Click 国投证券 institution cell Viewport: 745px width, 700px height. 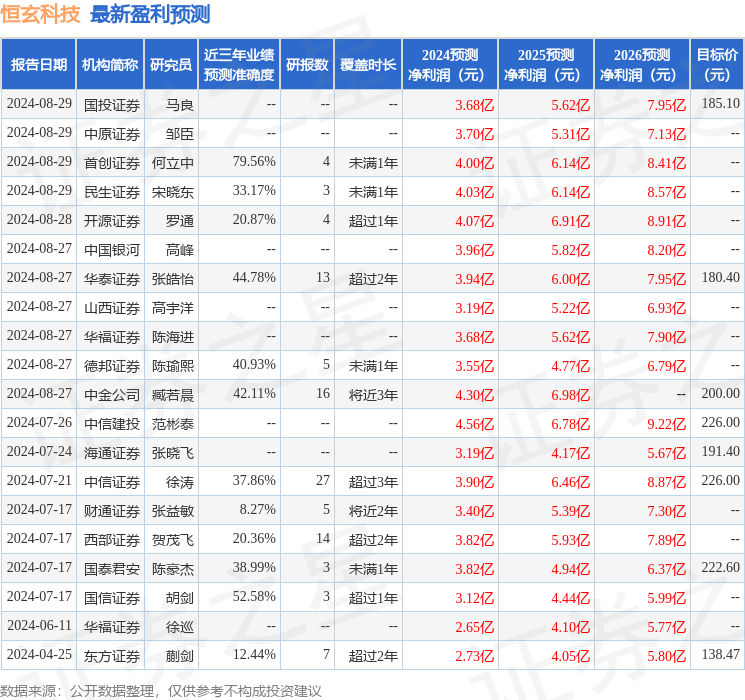[112, 105]
